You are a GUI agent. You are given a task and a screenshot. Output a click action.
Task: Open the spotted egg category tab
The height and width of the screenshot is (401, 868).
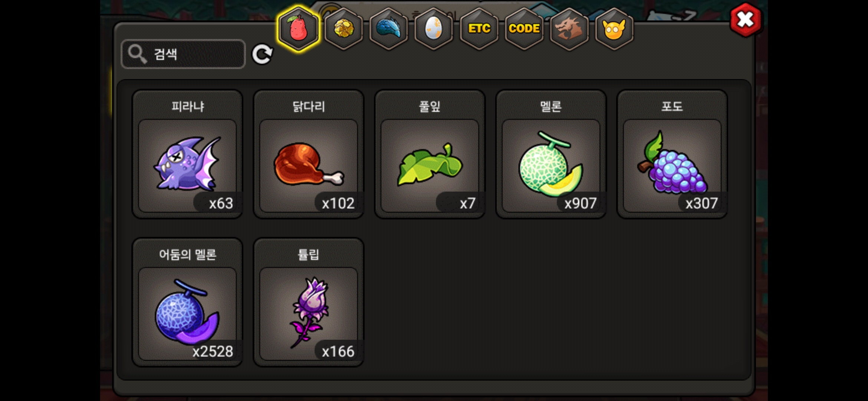[x=434, y=29]
